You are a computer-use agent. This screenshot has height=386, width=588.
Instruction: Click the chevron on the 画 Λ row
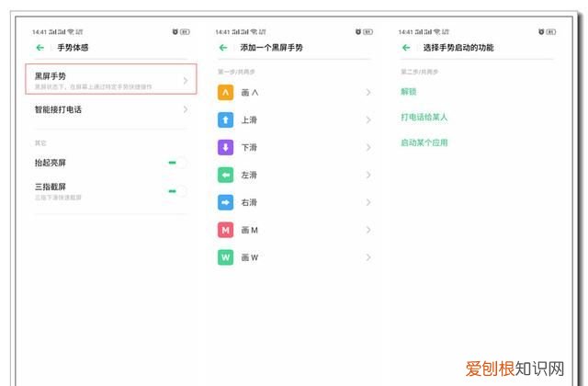pos(368,92)
